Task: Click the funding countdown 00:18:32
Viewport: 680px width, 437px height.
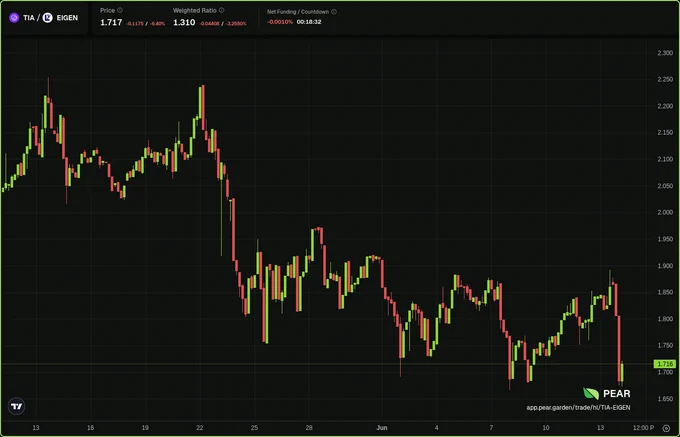Action: click(x=309, y=22)
